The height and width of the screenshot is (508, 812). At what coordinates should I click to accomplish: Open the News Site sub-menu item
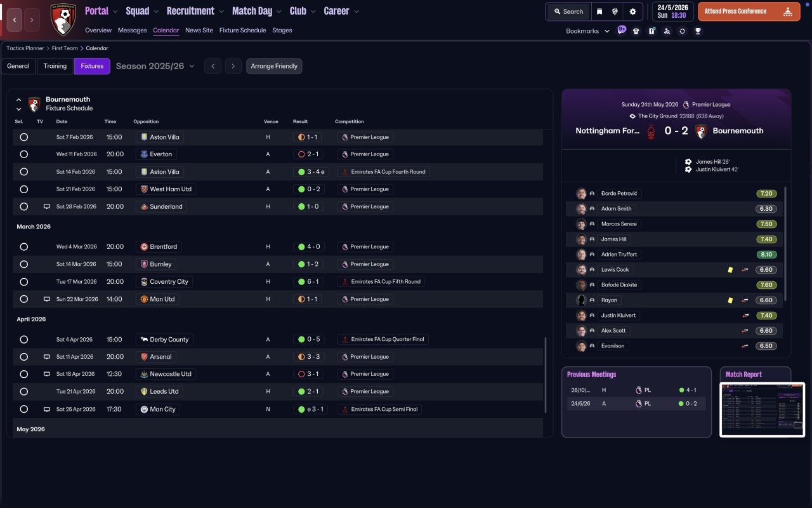[199, 30]
